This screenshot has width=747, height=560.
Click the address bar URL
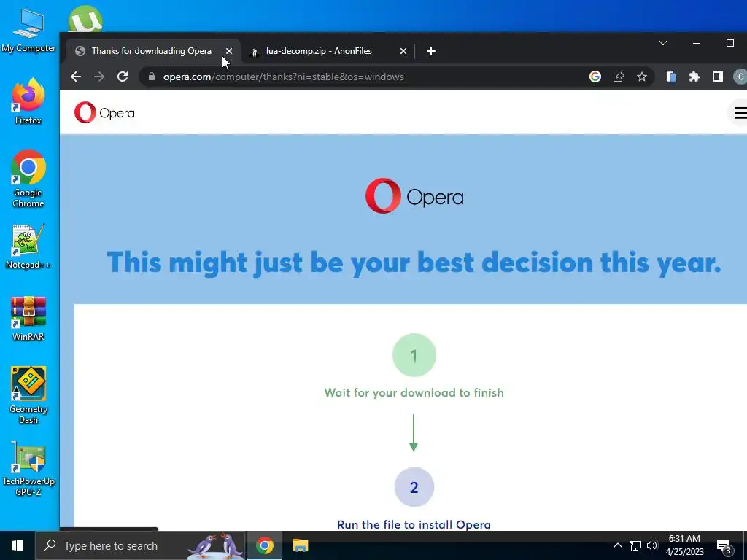click(x=284, y=77)
